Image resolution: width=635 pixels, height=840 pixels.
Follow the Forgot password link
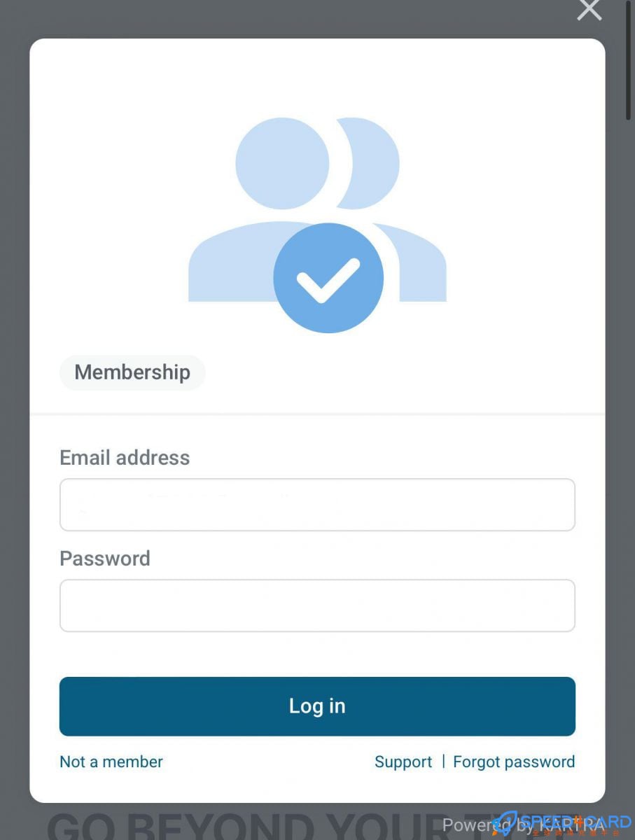coord(514,762)
